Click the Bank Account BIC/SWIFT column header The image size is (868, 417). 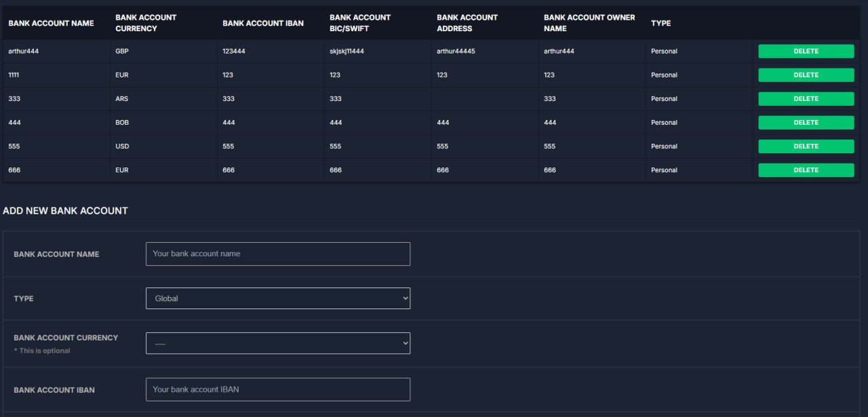tap(360, 23)
